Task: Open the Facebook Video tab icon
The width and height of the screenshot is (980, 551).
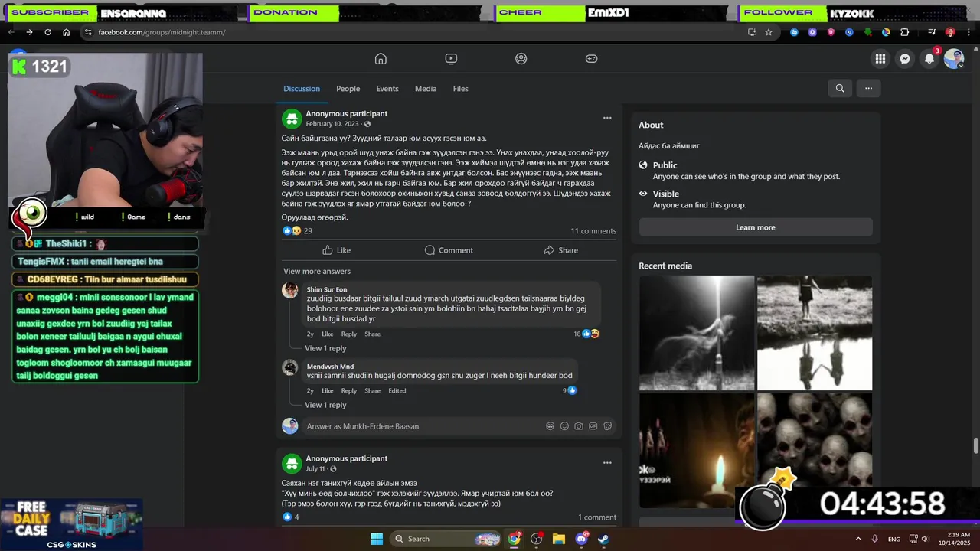Action: [451, 59]
